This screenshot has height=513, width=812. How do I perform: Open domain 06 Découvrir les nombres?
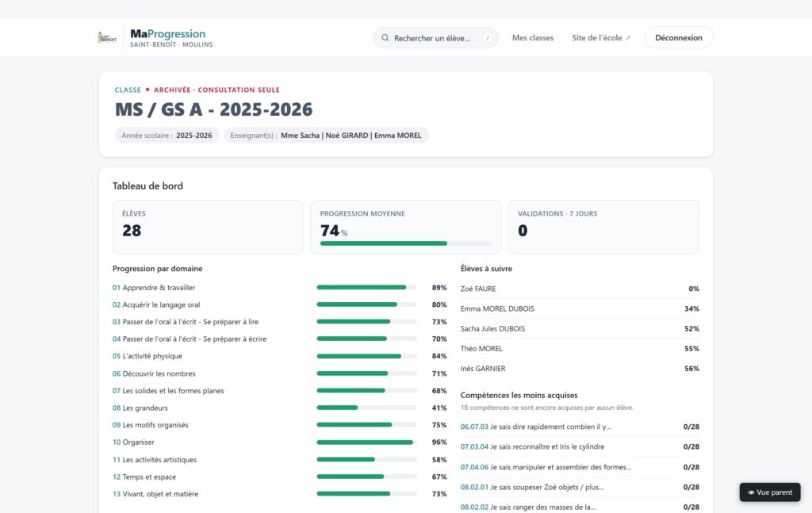(x=154, y=373)
